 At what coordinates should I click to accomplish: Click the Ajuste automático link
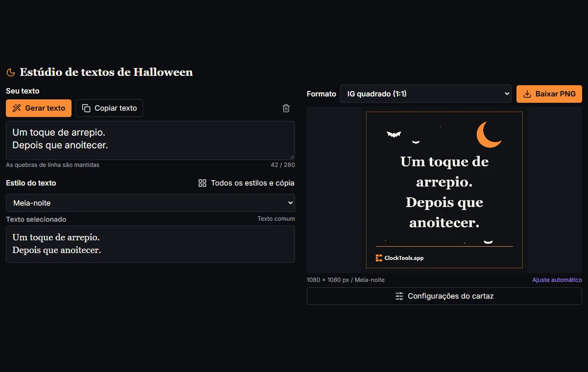tap(557, 280)
